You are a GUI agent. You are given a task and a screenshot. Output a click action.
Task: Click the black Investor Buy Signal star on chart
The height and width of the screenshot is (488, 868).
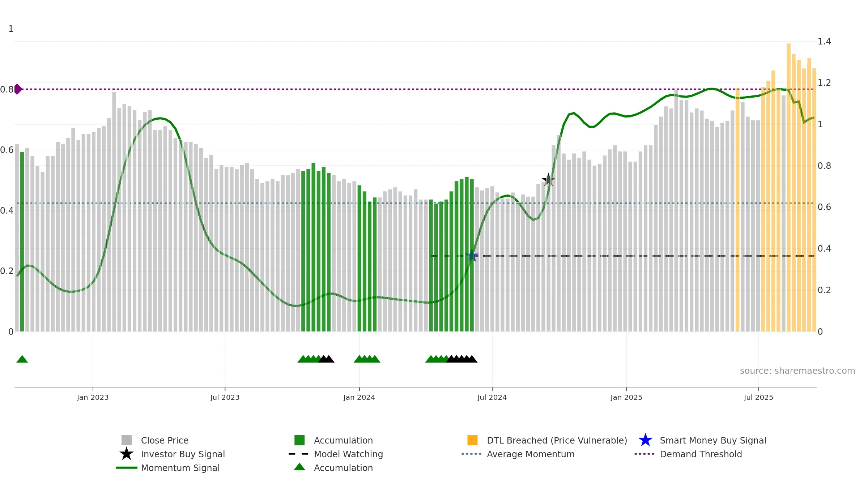(x=548, y=180)
